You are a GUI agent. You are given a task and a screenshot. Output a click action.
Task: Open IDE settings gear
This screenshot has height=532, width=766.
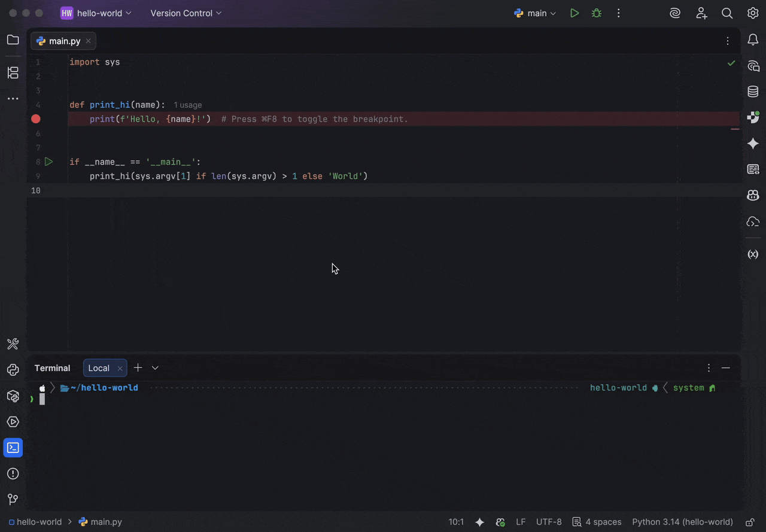[753, 13]
